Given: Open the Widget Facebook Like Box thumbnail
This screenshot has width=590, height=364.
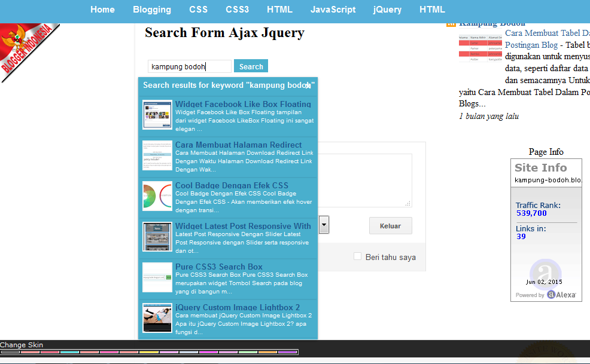Looking at the screenshot, I should pyautogui.click(x=157, y=115).
